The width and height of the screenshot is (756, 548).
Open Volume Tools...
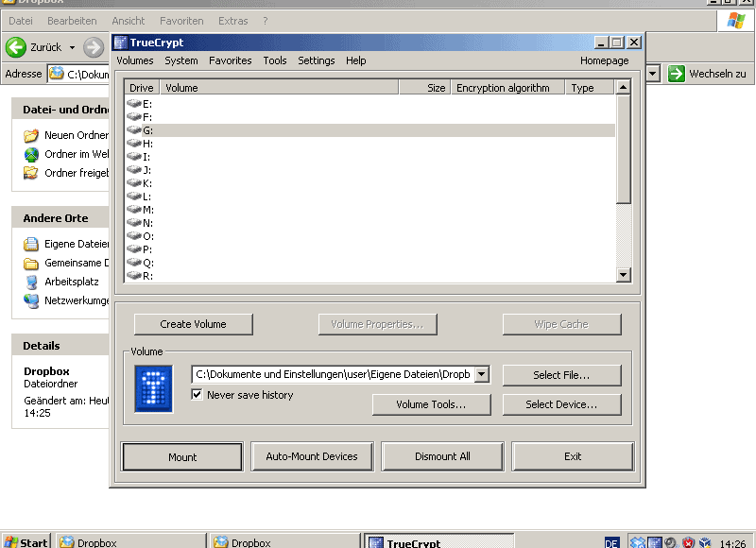pos(432,404)
